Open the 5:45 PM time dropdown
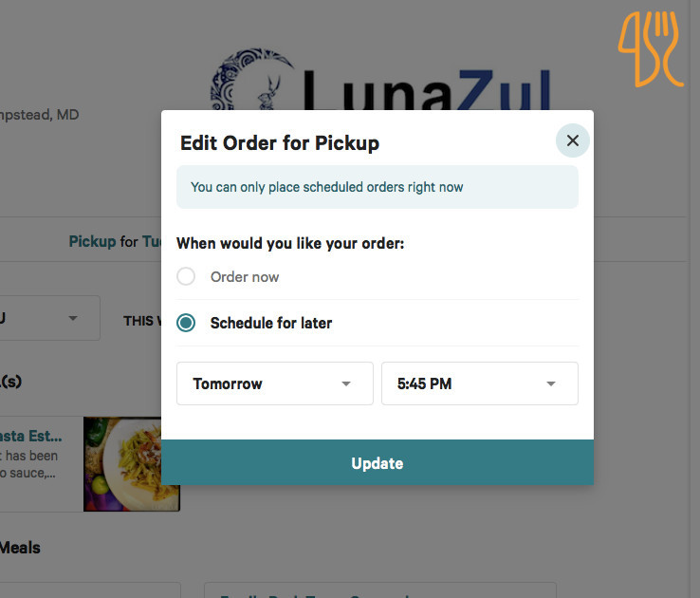This screenshot has height=598, width=700. coord(479,383)
